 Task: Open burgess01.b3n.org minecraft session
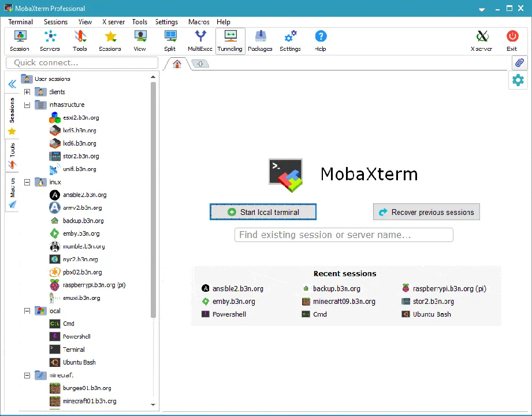pyautogui.click(x=81, y=388)
